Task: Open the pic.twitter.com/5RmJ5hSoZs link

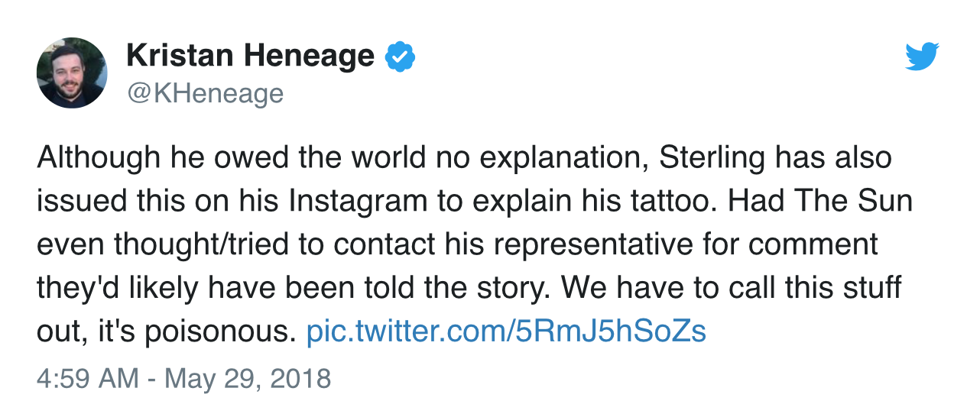Action: pos(505,331)
